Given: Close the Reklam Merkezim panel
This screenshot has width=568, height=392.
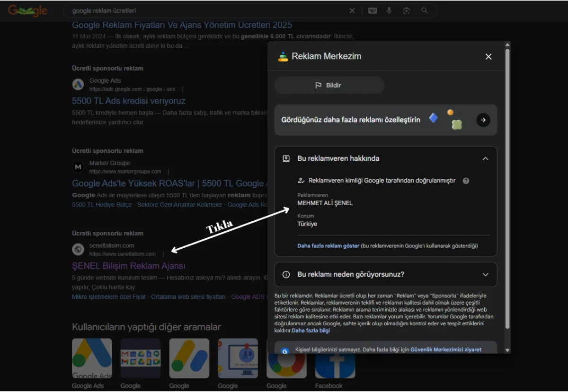Looking at the screenshot, I should 488,57.
